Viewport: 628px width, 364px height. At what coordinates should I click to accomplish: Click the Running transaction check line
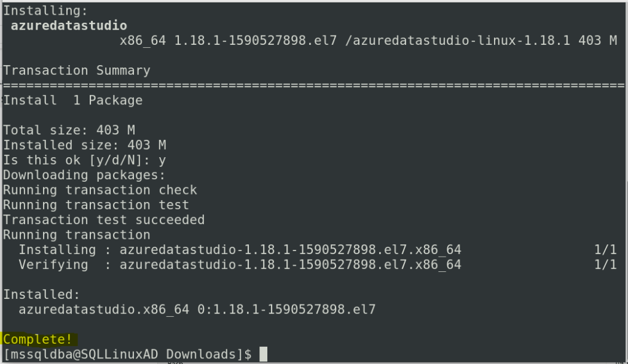click(x=100, y=190)
